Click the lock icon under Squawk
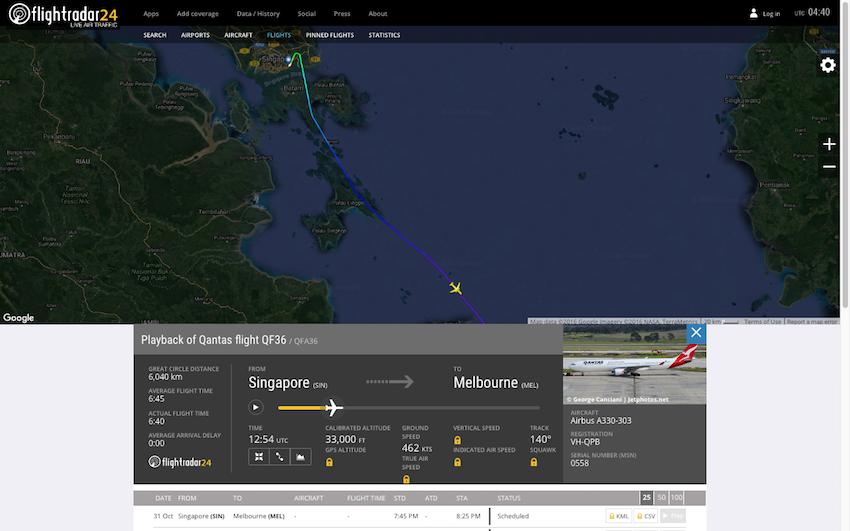The image size is (850, 531). (x=534, y=462)
